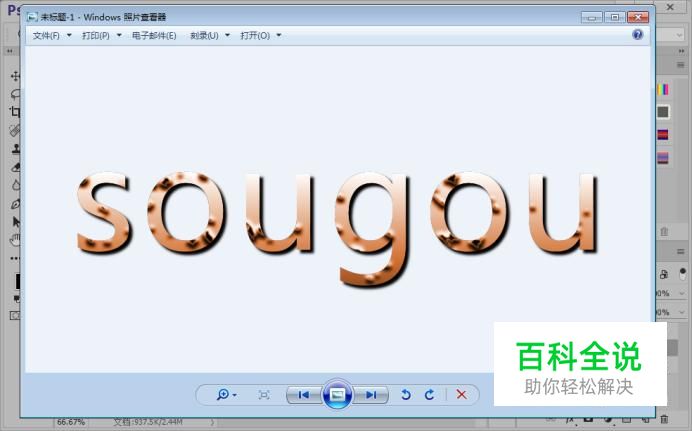The height and width of the screenshot is (431, 692).
Task: Minimize the Photo Viewer window
Action: click(x=592, y=17)
